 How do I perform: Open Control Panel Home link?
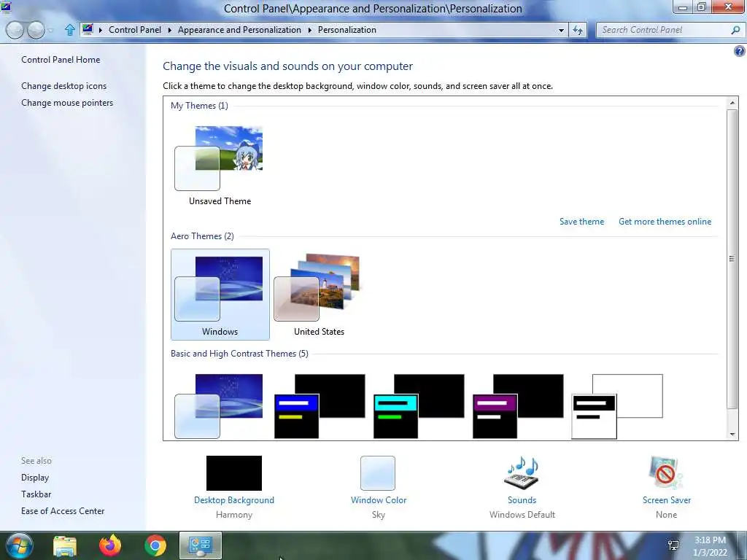[61, 60]
